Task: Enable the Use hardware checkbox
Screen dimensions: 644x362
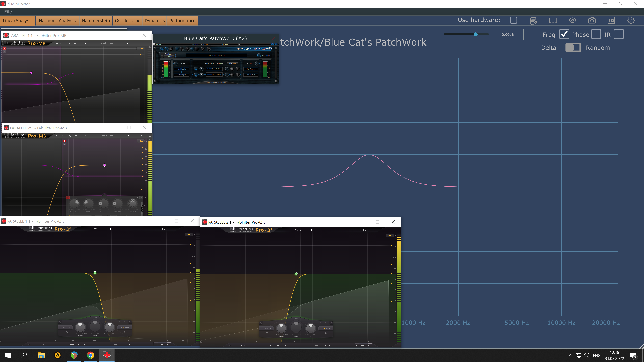Action: [513, 20]
